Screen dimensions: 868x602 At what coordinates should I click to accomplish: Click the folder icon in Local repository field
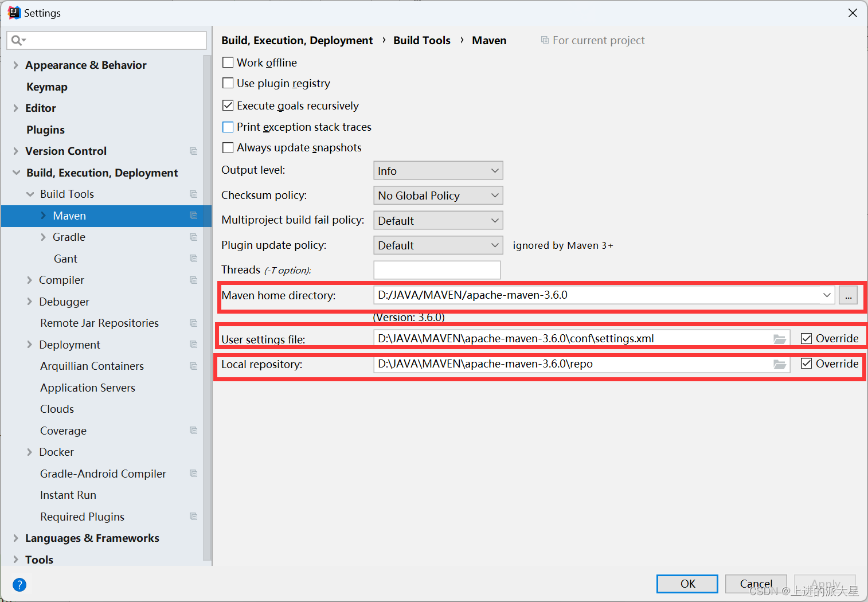pos(779,364)
